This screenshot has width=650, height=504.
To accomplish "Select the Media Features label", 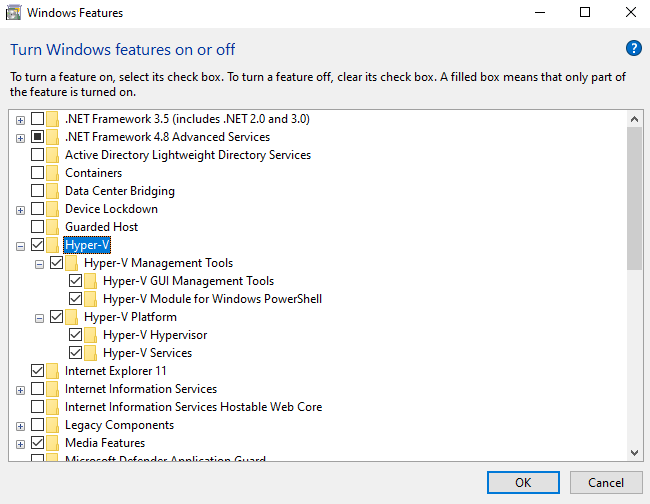I will tap(105, 443).
